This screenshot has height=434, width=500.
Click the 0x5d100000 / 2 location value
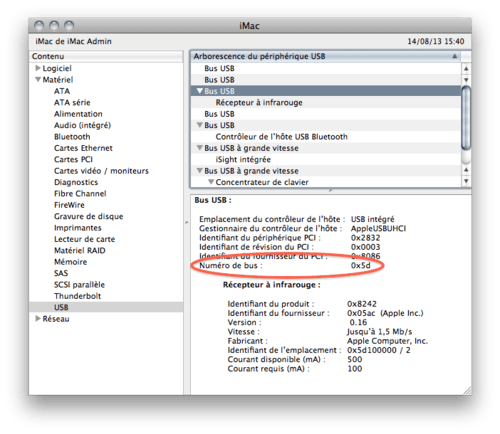tap(379, 350)
